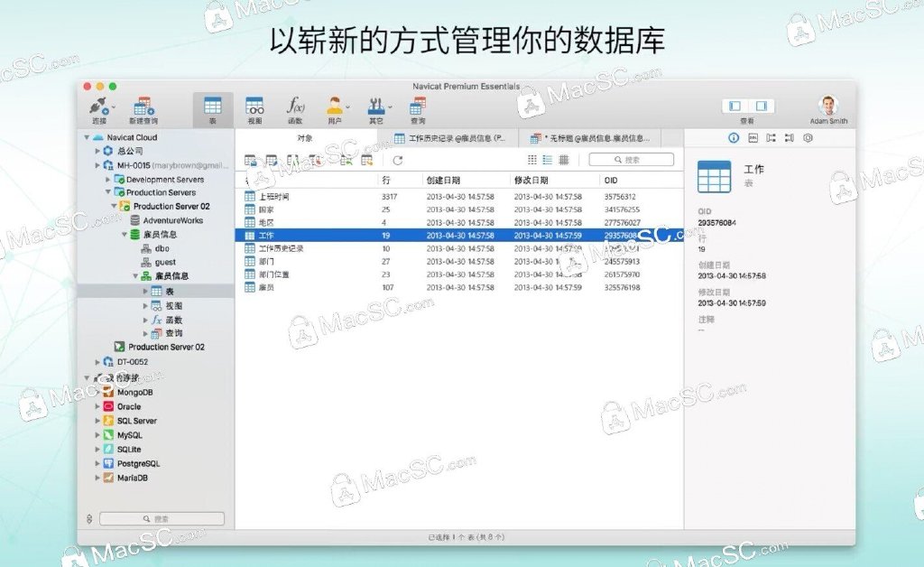
Task: Switch to the 无标题 @雇员信息 query tab
Action: click(x=591, y=138)
